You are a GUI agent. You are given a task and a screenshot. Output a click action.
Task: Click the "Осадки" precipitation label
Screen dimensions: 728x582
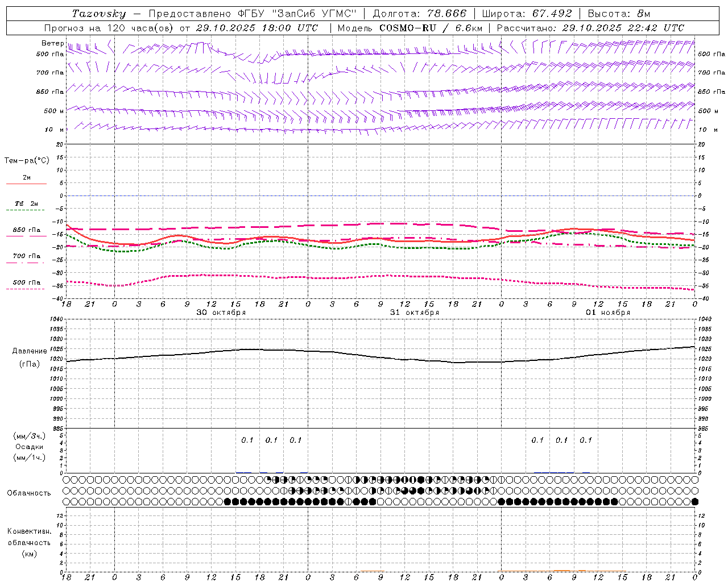(30, 447)
